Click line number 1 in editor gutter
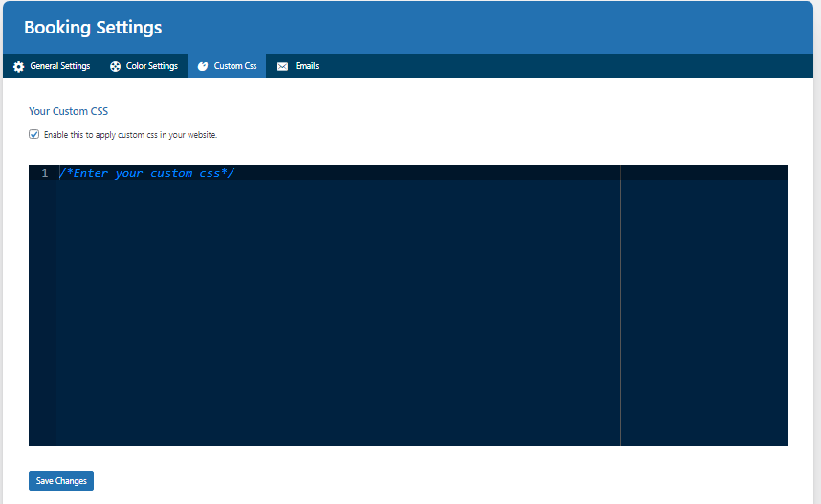Screen dimensions: 821x504 [x=45, y=173]
